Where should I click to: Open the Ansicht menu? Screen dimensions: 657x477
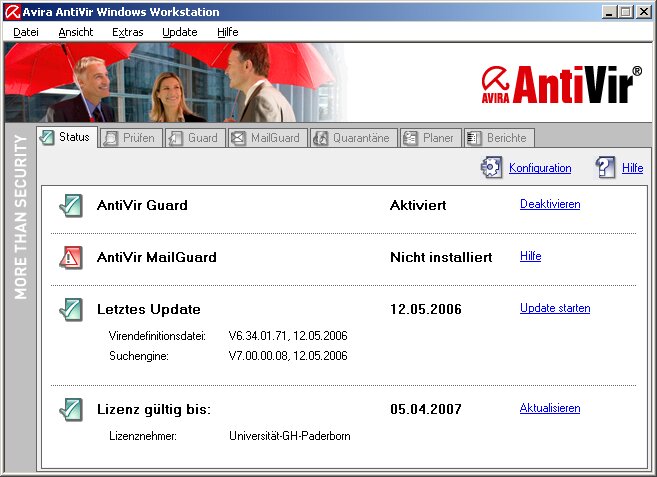pos(76,32)
